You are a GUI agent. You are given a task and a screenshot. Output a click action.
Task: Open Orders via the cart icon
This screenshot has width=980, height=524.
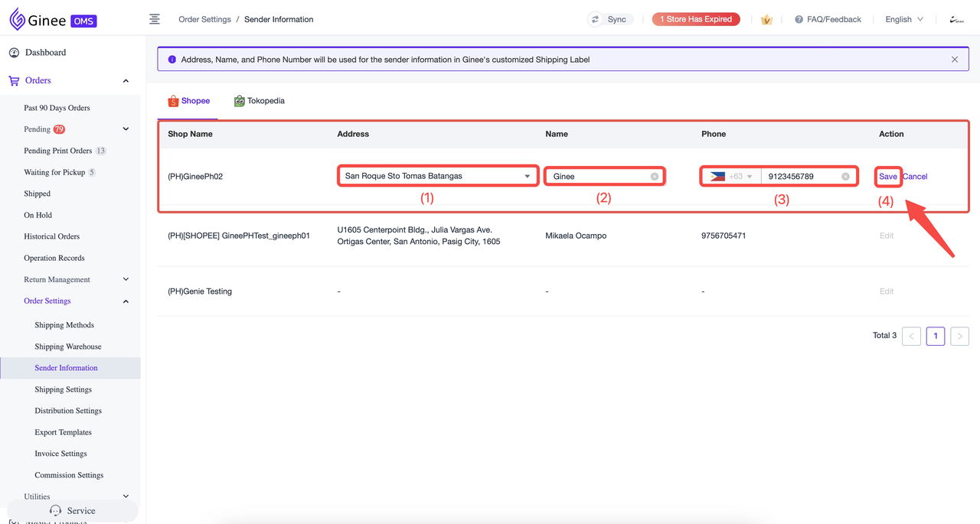tap(13, 80)
